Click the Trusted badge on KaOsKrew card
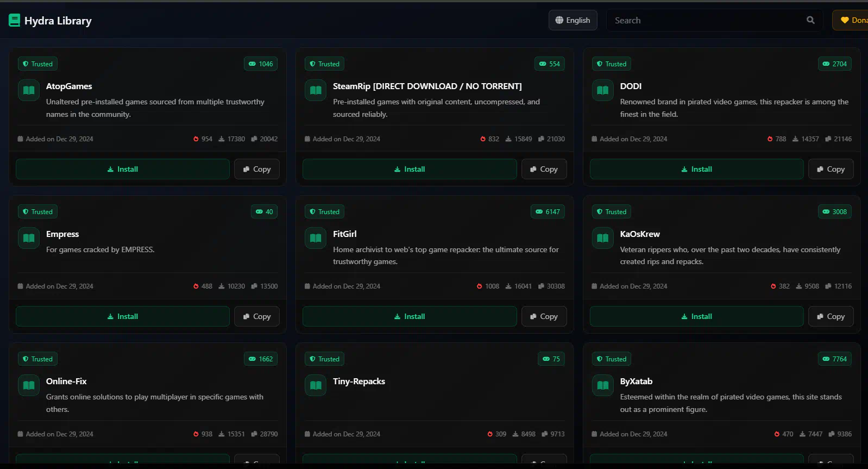The width and height of the screenshot is (868, 469). tap(612, 211)
